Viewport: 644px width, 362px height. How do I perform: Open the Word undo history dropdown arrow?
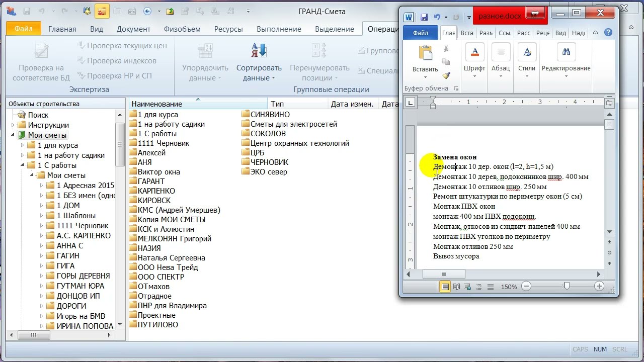coord(445,17)
